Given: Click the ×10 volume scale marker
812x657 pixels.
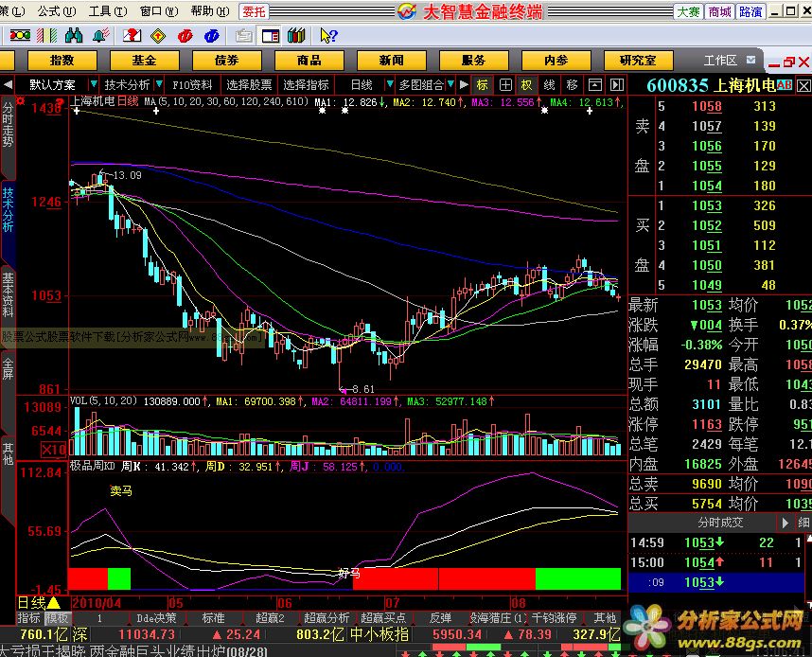Looking at the screenshot, I should point(54,450).
